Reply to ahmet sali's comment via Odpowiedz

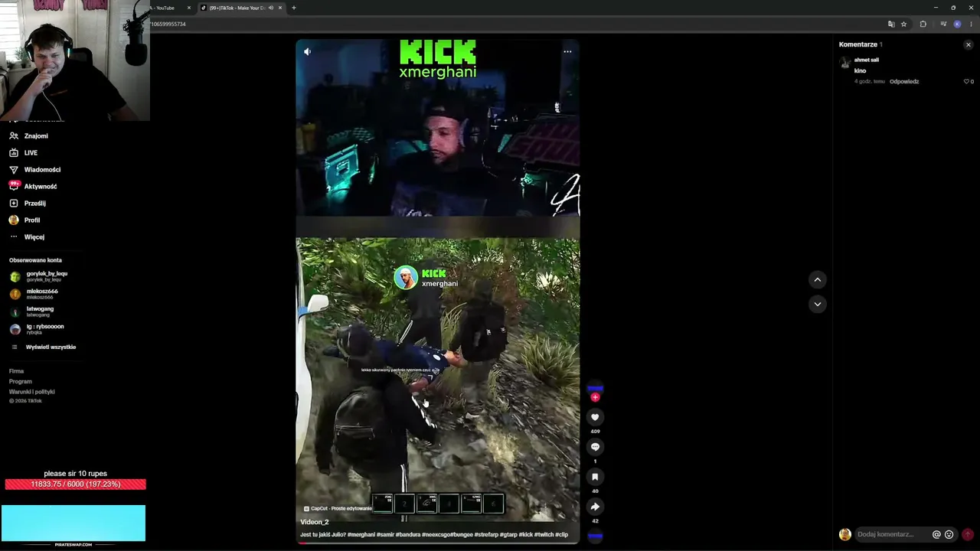coord(904,81)
